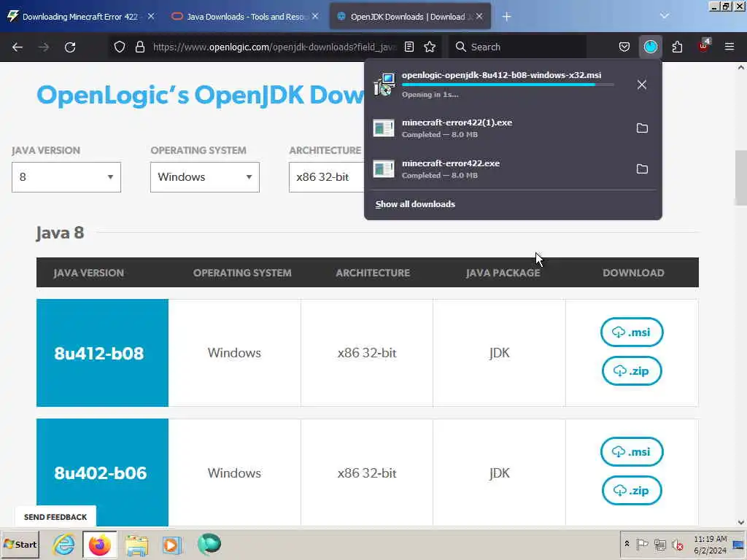Launch Internet Explorer from the taskbar

pos(63,544)
